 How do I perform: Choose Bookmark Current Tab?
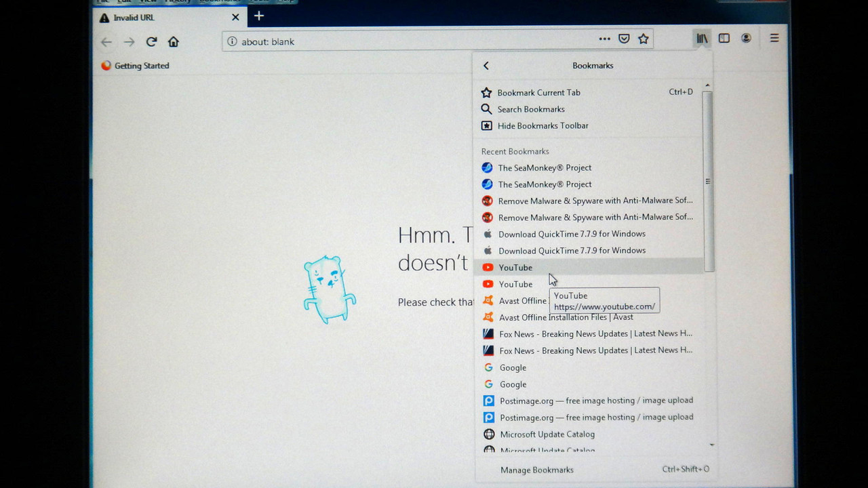[589, 92]
